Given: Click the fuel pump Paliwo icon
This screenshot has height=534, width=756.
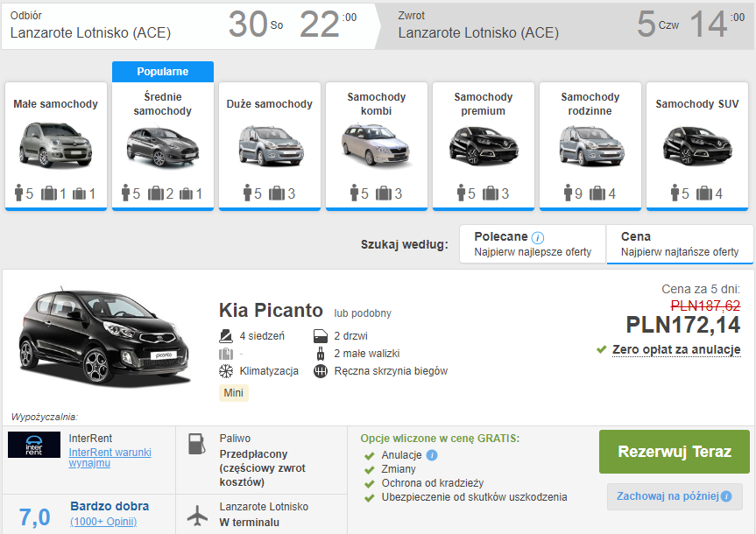Looking at the screenshot, I should [x=197, y=444].
